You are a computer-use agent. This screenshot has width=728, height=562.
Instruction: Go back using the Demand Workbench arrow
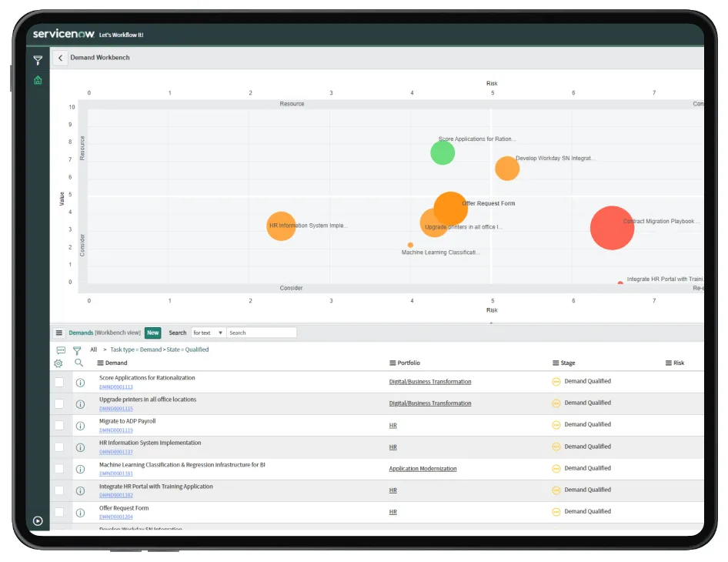click(60, 58)
